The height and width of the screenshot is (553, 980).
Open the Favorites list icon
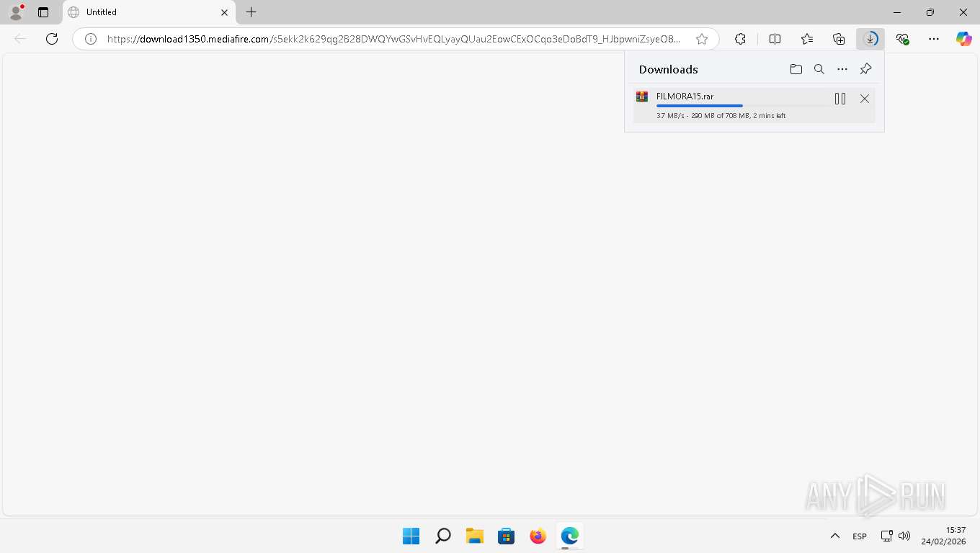tap(807, 39)
